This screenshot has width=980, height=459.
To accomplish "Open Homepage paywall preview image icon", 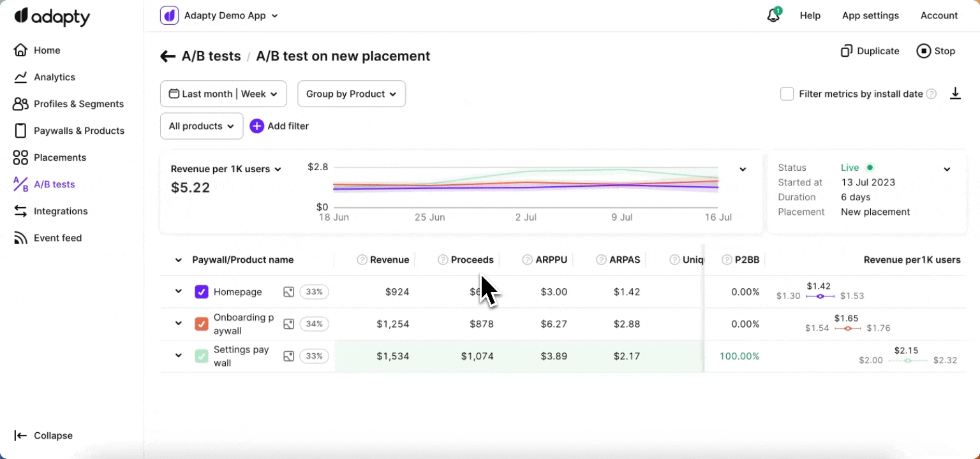I will point(288,292).
